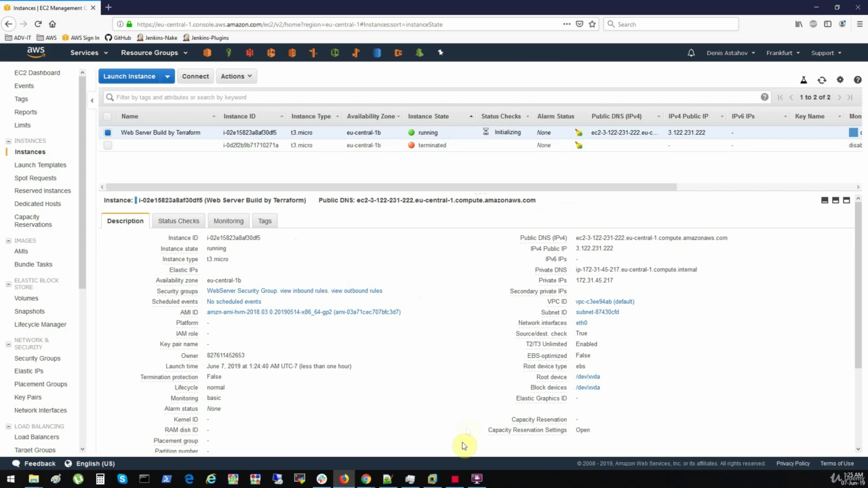Open the Windows Start menu
Screen dimensions: 868x488
11,479
